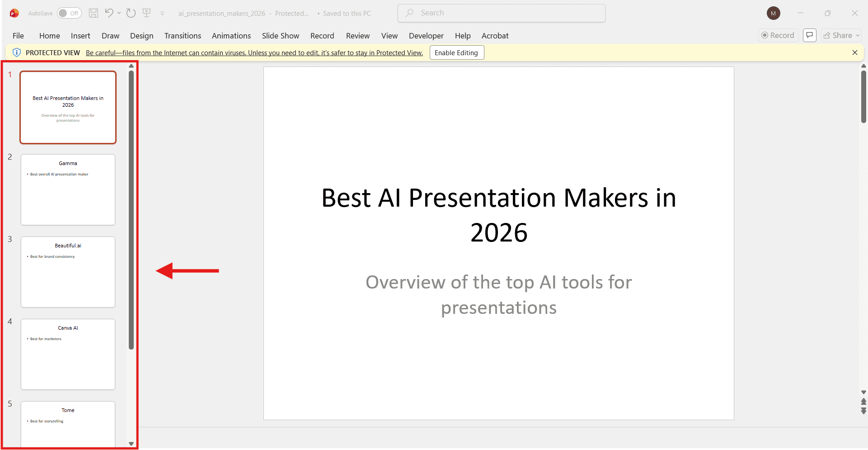This screenshot has width=868, height=450.
Task: Click thumbnail pane scroll down arrow
Action: (131, 444)
